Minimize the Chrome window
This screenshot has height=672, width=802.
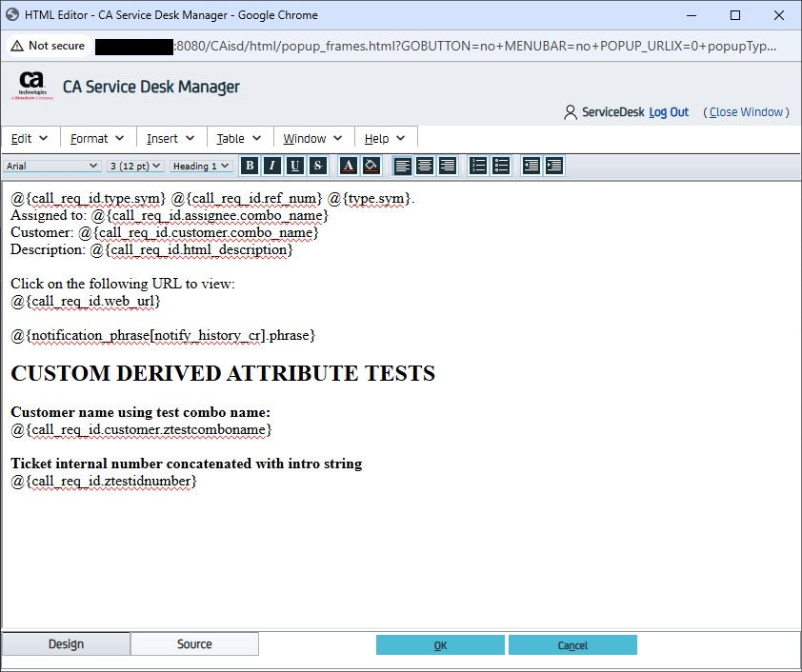[692, 15]
